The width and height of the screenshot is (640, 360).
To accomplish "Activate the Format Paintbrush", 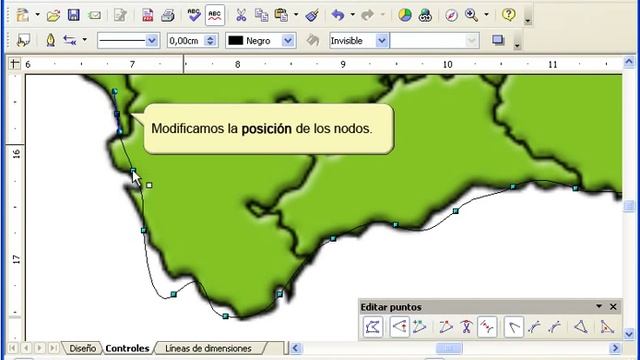I will tap(312, 16).
